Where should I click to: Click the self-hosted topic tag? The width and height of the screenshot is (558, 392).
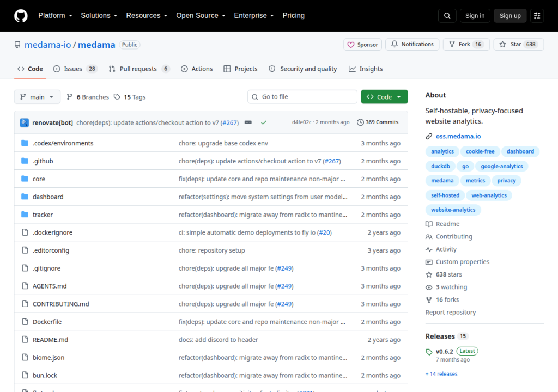pyautogui.click(x=445, y=195)
